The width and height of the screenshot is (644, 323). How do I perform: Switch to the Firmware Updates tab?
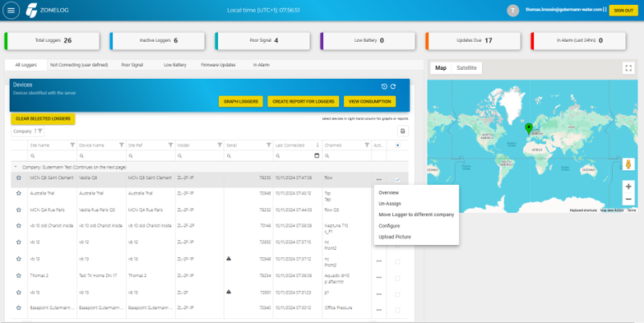218,65
